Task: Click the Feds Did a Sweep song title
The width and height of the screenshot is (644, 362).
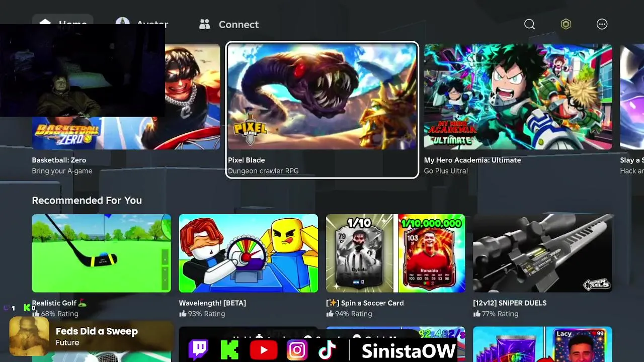Action: (97, 331)
